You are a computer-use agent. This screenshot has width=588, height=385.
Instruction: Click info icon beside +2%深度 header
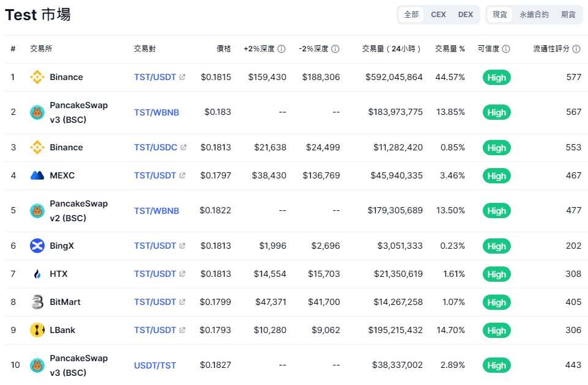tap(281, 49)
